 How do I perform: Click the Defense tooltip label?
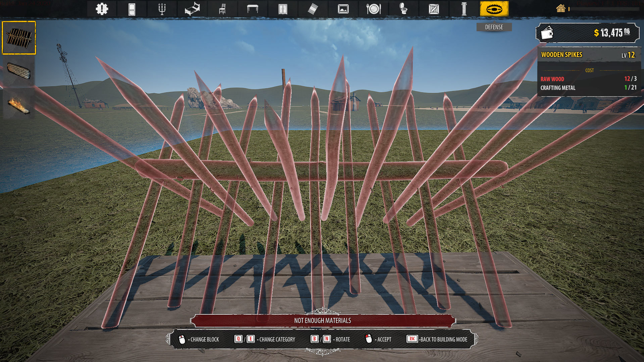coord(494,27)
